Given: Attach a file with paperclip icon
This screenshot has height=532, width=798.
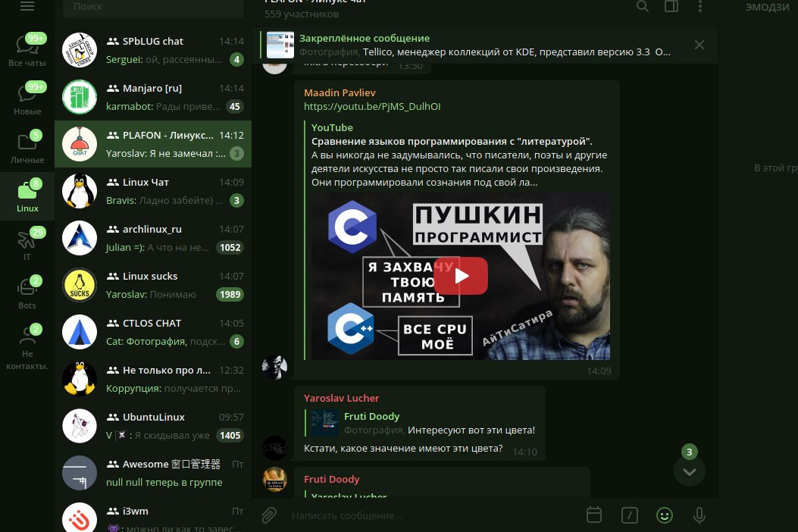Looking at the screenshot, I should click(269, 516).
